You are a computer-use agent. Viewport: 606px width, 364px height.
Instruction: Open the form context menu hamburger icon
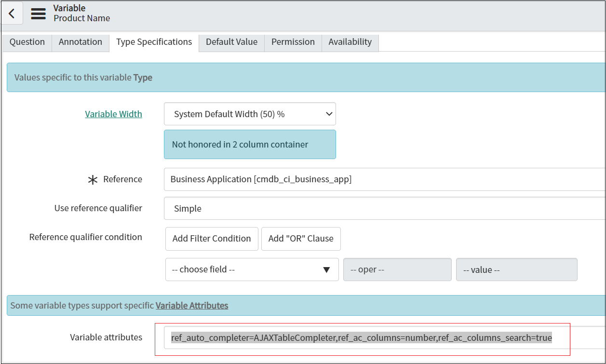pos(38,13)
